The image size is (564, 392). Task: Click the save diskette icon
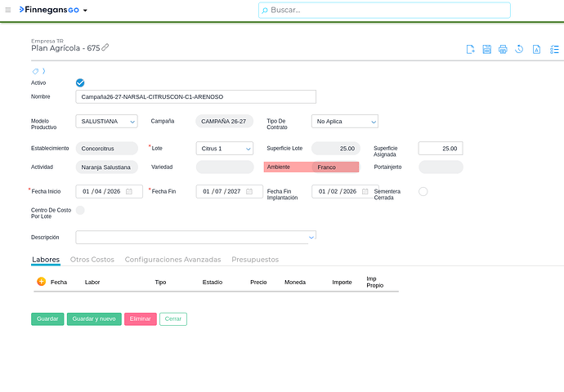(487, 49)
